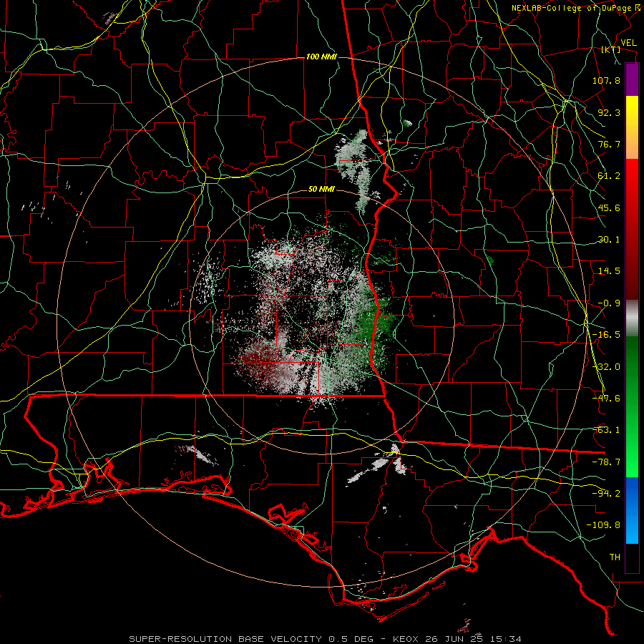The width and height of the screenshot is (644, 644).
Task: Click the 61.2 velocity scale value
Action: pos(609,176)
